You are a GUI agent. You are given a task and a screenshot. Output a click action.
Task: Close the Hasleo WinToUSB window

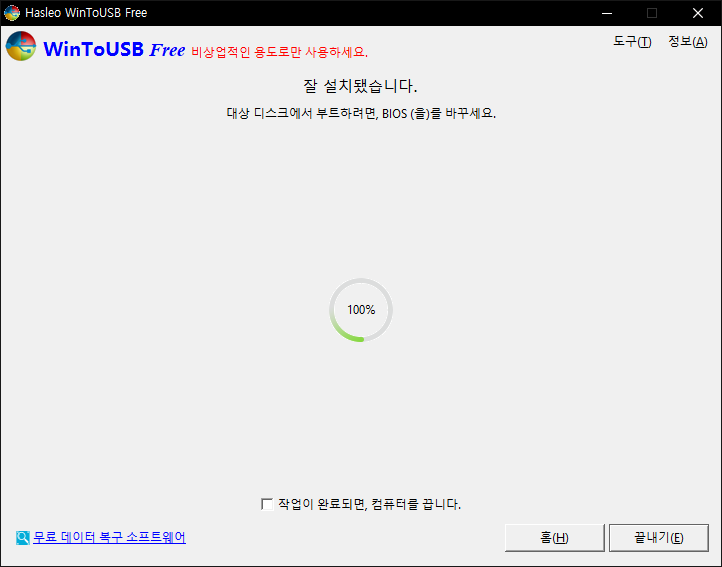click(x=698, y=13)
